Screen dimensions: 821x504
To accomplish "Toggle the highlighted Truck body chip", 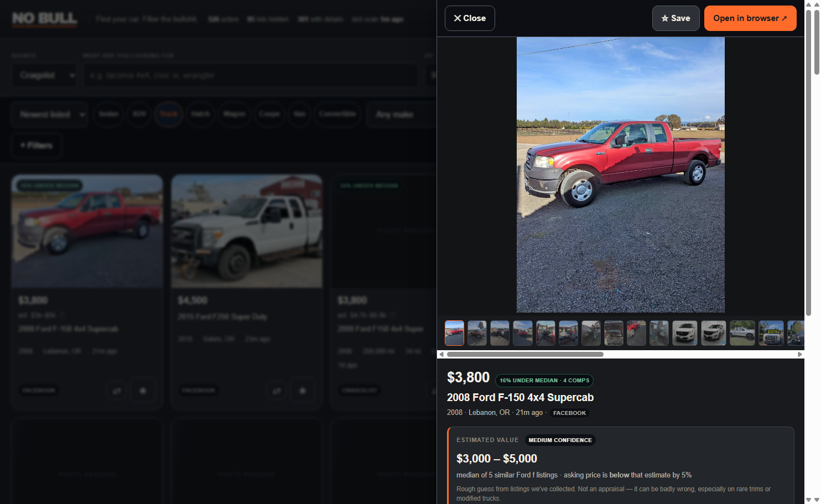I will point(169,114).
